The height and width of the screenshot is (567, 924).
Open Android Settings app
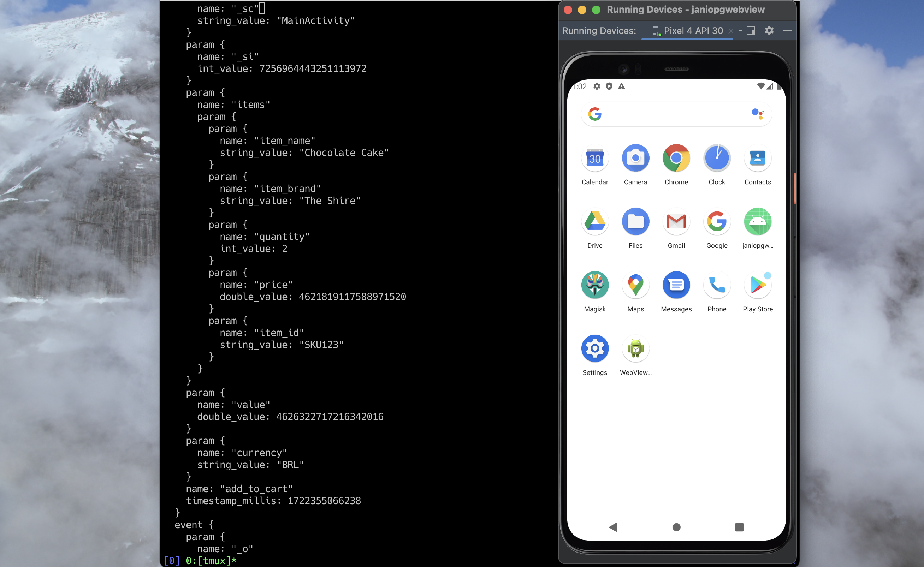tap(594, 348)
